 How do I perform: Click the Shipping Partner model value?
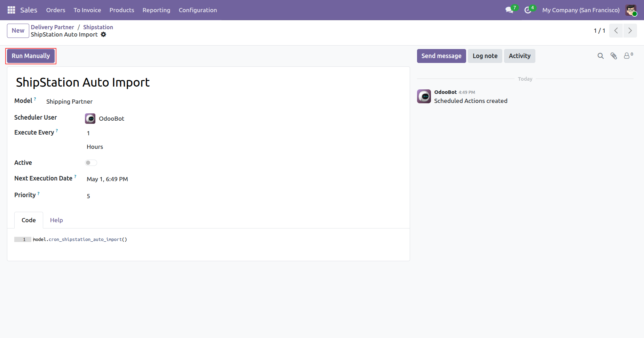[x=69, y=102]
